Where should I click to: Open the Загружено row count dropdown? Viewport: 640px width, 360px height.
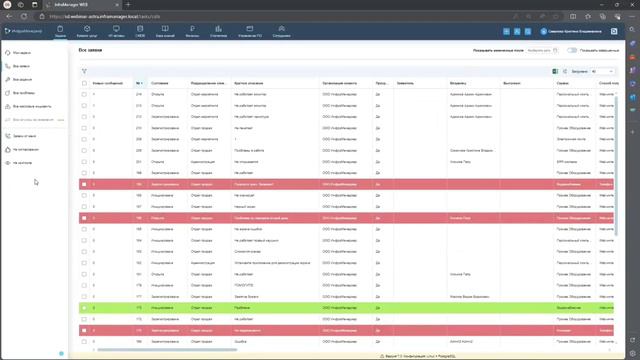[602, 71]
